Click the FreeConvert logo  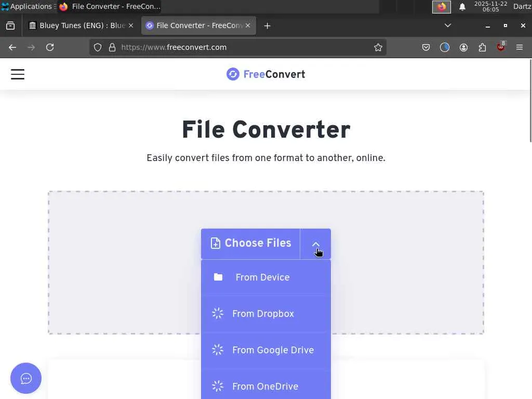pyautogui.click(x=265, y=74)
